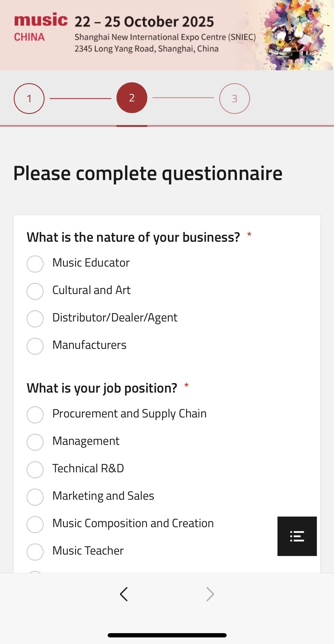Click the colorful instruments banner artwork

tap(297, 35)
